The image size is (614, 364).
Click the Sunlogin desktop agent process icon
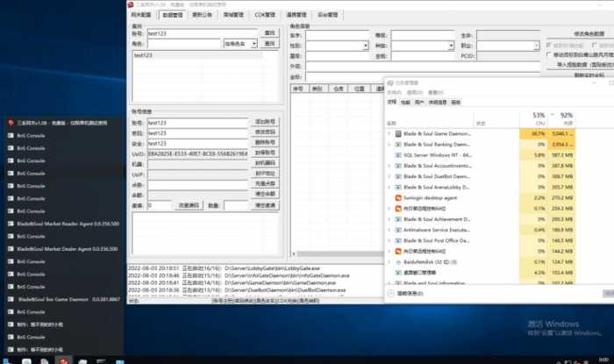[398, 198]
